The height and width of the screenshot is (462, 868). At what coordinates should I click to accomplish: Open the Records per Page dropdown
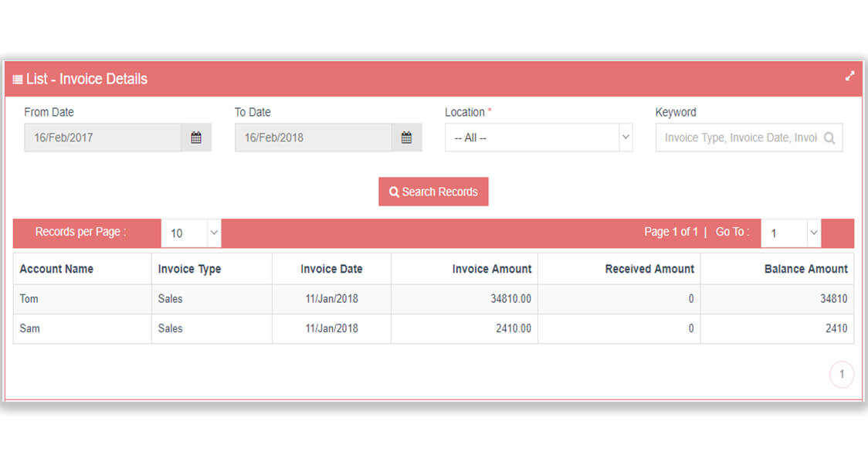pos(191,233)
